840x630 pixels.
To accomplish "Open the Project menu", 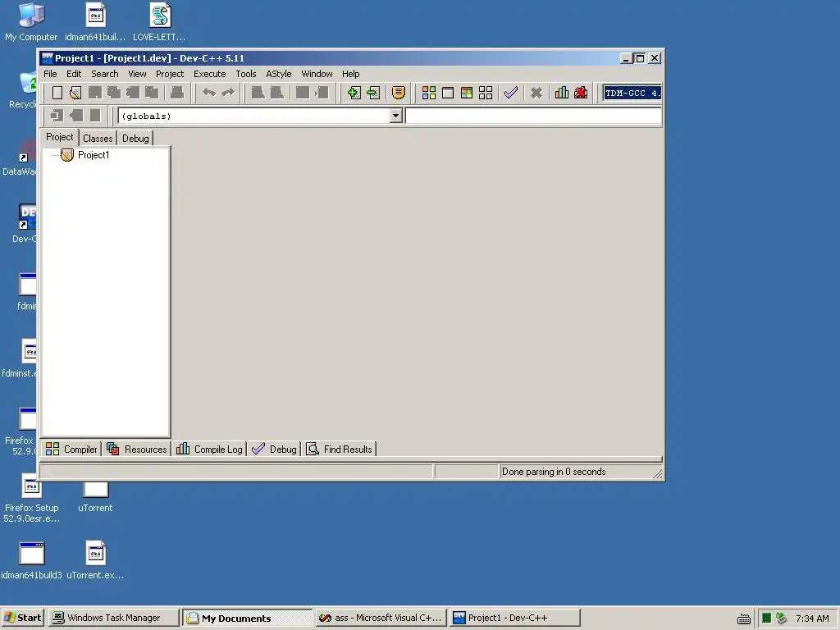I will coord(170,74).
